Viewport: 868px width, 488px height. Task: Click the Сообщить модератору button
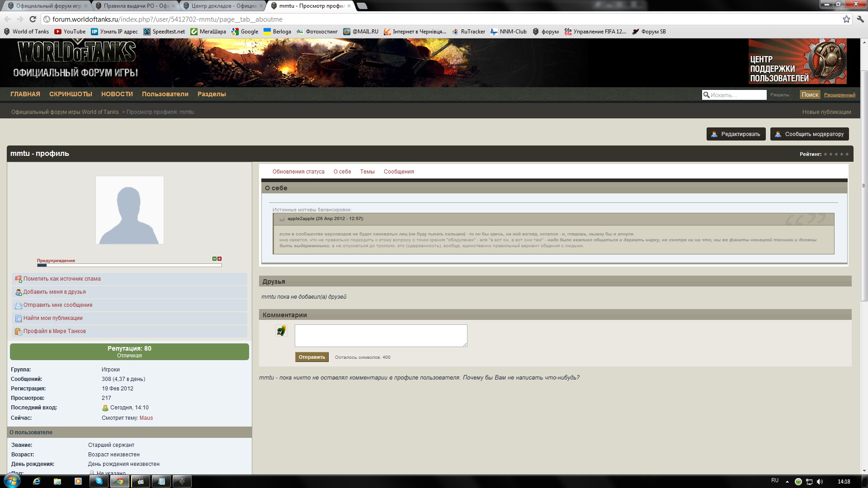tap(810, 134)
